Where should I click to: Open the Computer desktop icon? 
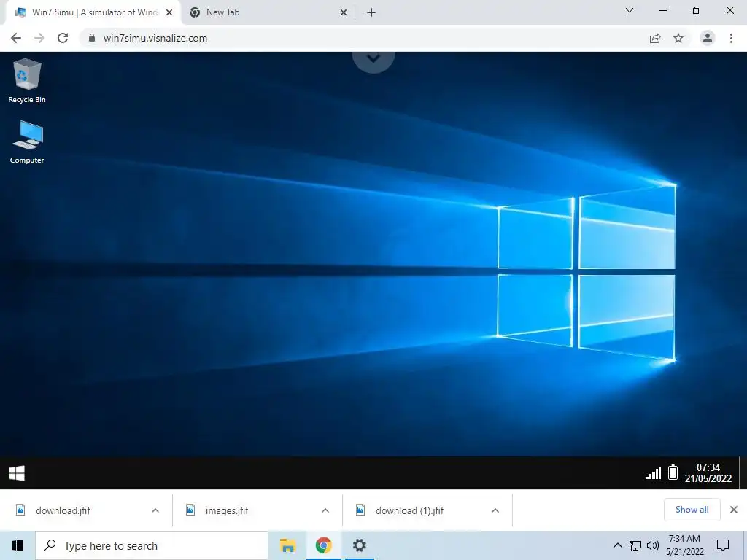(x=27, y=141)
